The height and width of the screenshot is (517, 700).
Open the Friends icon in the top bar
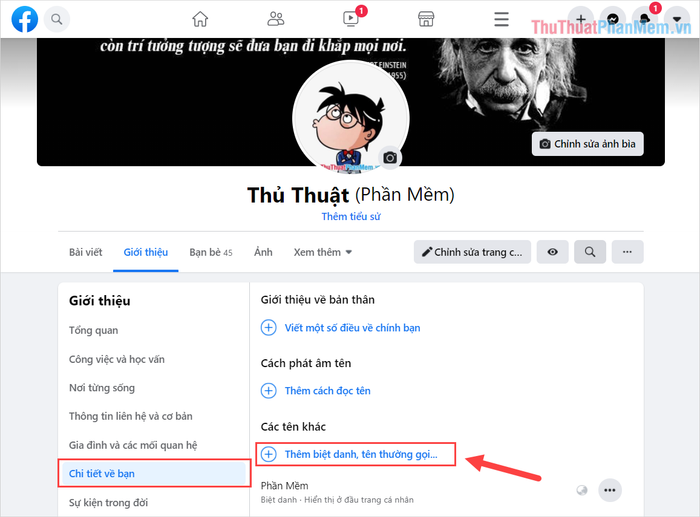pos(275,19)
